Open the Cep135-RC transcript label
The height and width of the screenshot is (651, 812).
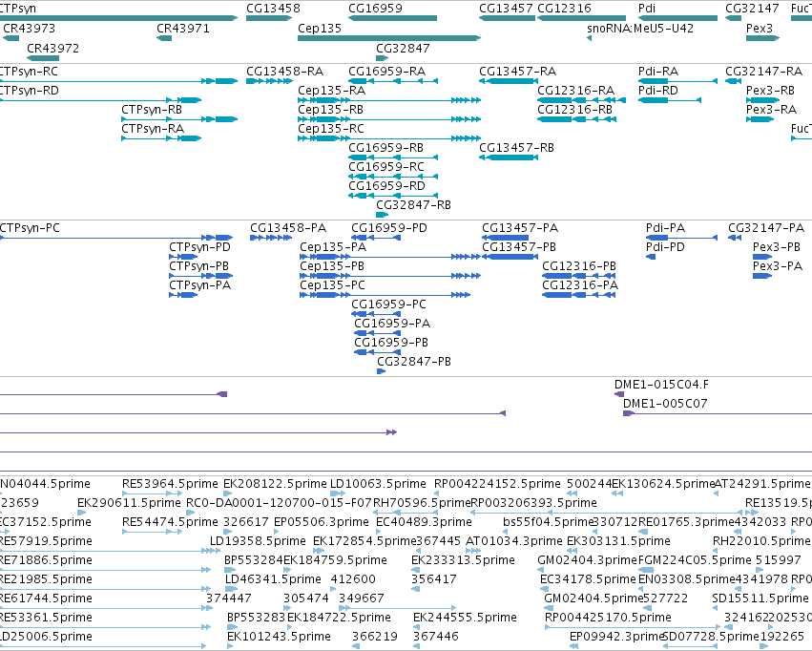tap(331, 129)
